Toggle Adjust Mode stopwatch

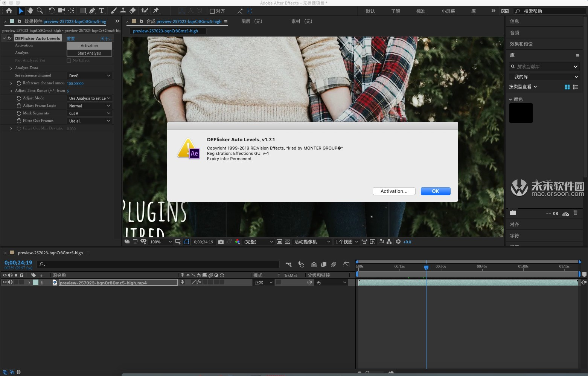pyautogui.click(x=19, y=98)
